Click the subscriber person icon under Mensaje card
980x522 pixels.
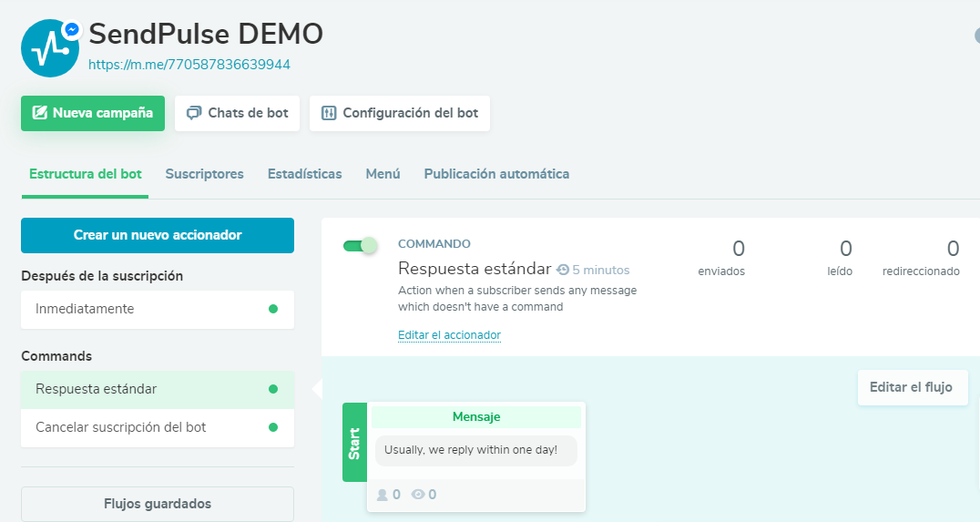[x=382, y=495]
